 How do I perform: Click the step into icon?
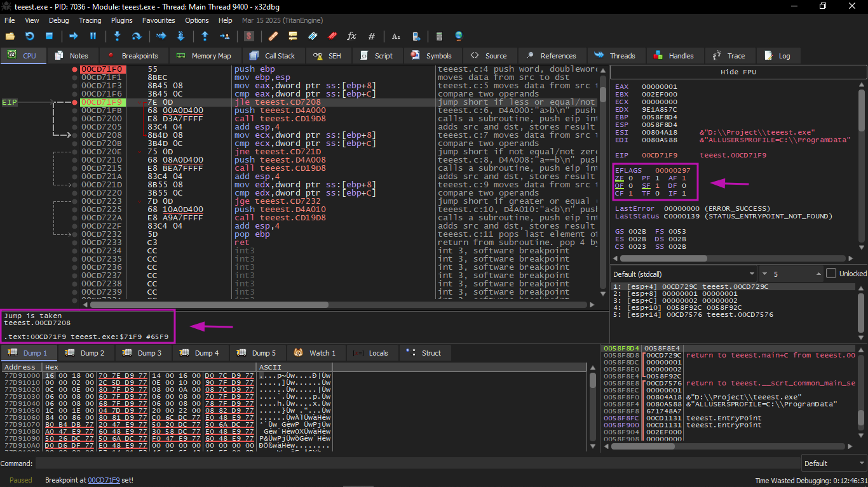117,36
